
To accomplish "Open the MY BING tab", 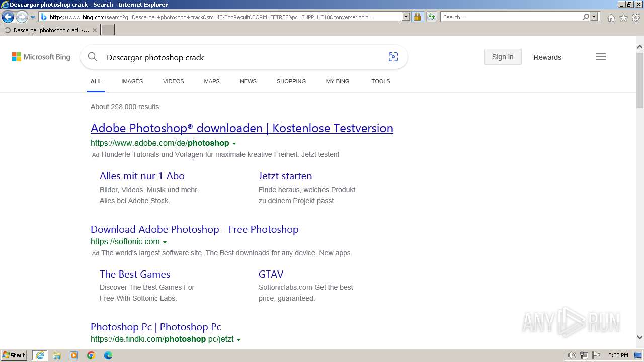I will (338, 81).
